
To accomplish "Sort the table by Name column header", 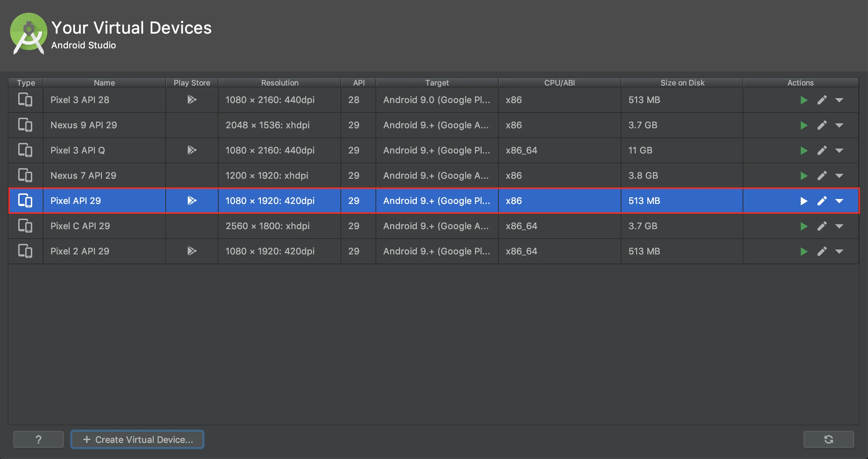I will tap(104, 83).
